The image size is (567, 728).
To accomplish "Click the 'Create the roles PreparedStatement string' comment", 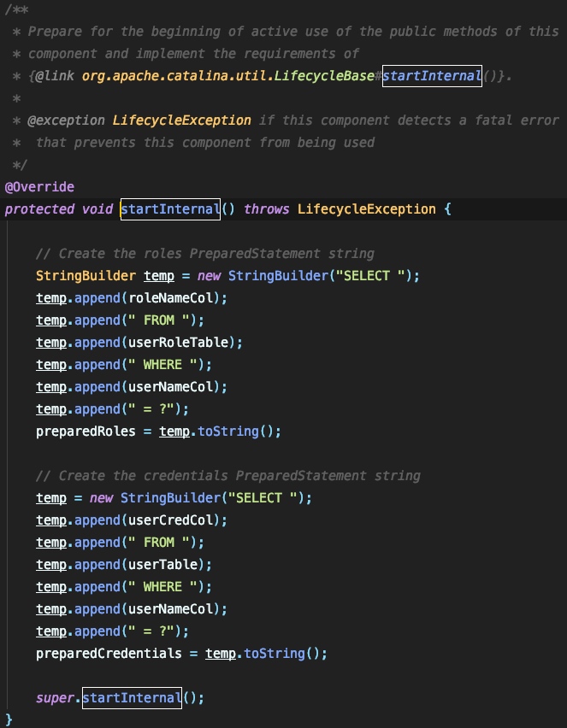I will 205,254.
